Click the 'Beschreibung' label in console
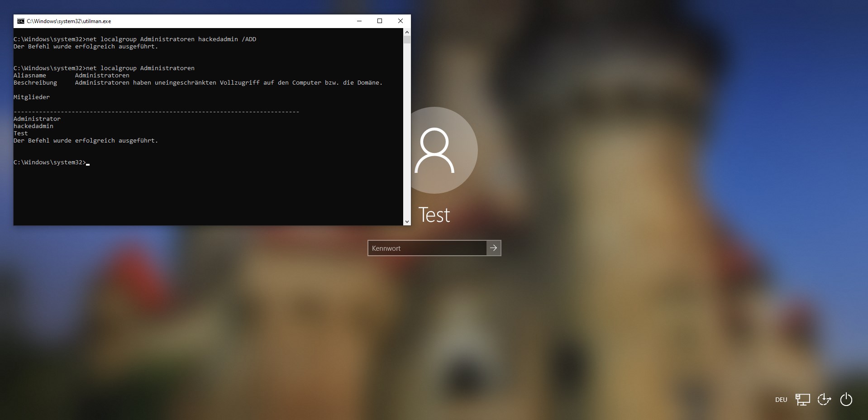Viewport: 868px width, 420px height. (x=35, y=83)
